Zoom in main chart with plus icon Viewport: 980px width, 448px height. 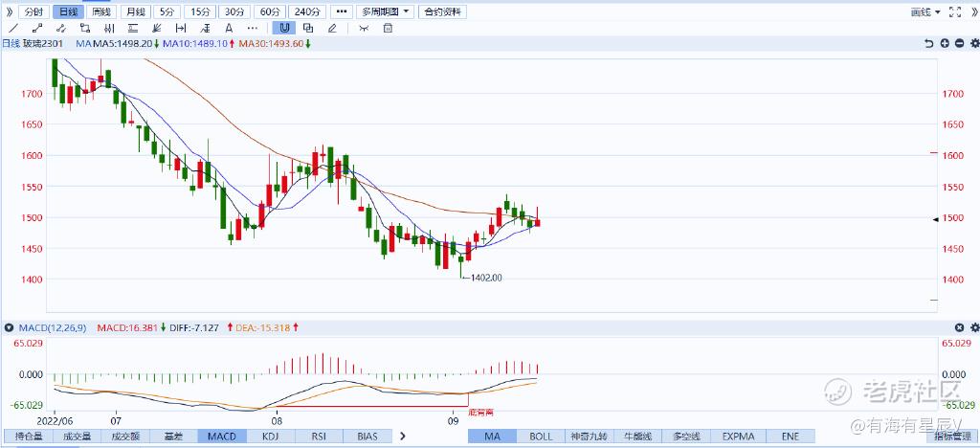[945, 43]
